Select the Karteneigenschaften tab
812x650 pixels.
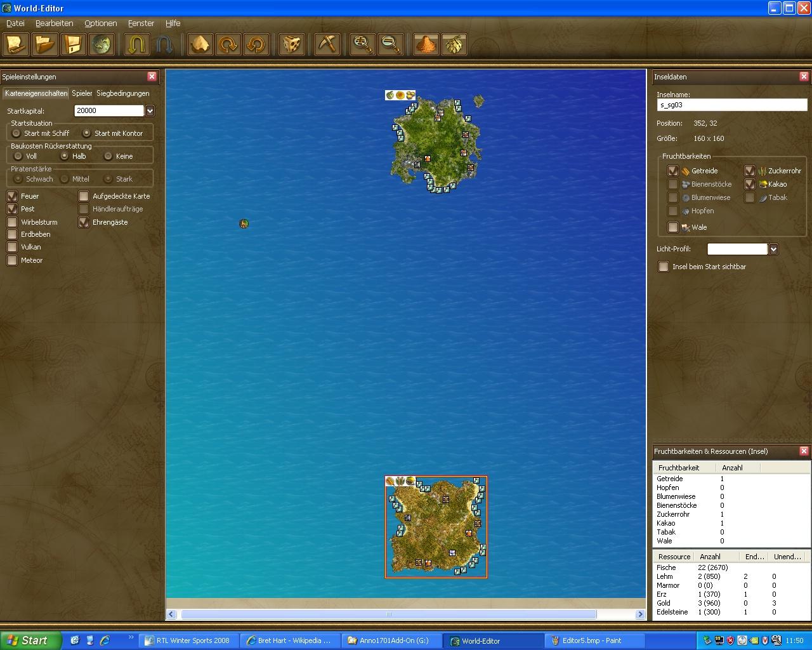tap(36, 93)
